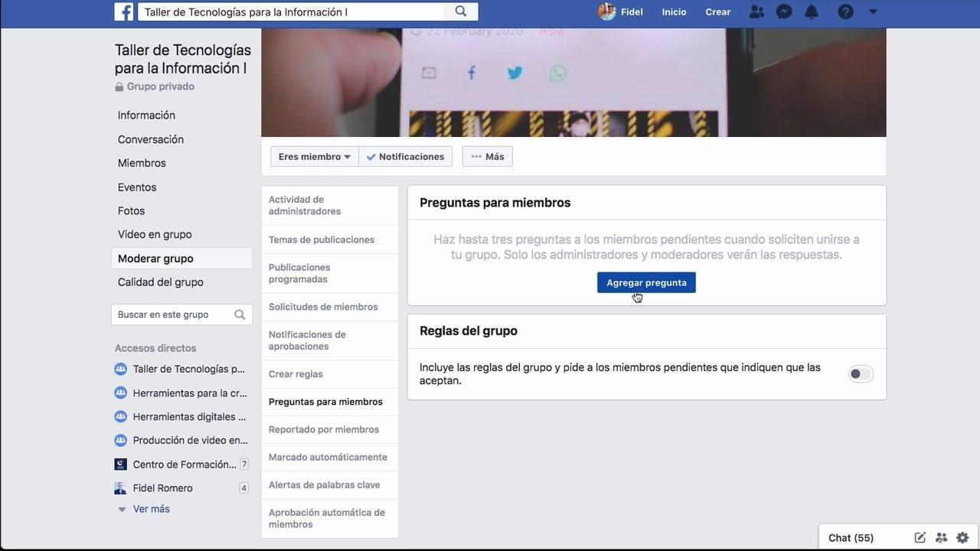
Task: Click Crear in top bar
Action: click(x=717, y=11)
